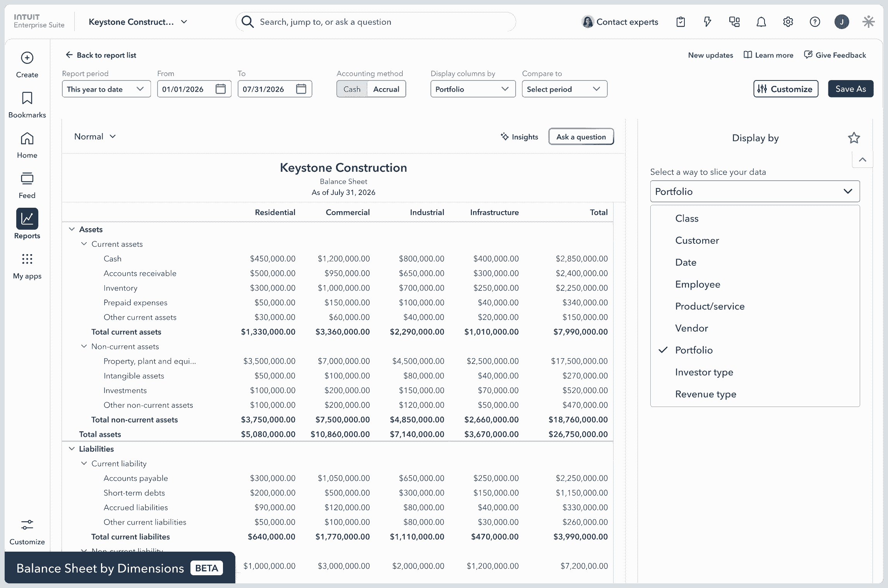The width and height of the screenshot is (888, 588).
Task: Open the From date calendar picker
Action: (x=221, y=89)
